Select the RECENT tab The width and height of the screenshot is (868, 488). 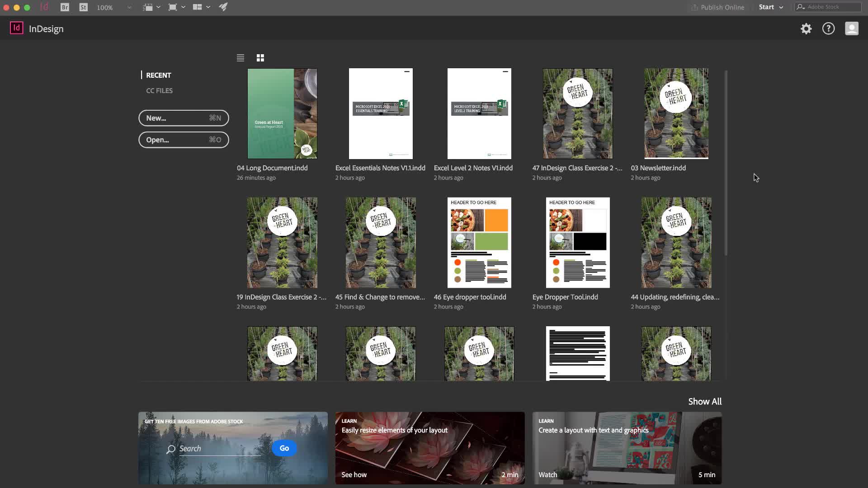click(x=158, y=75)
